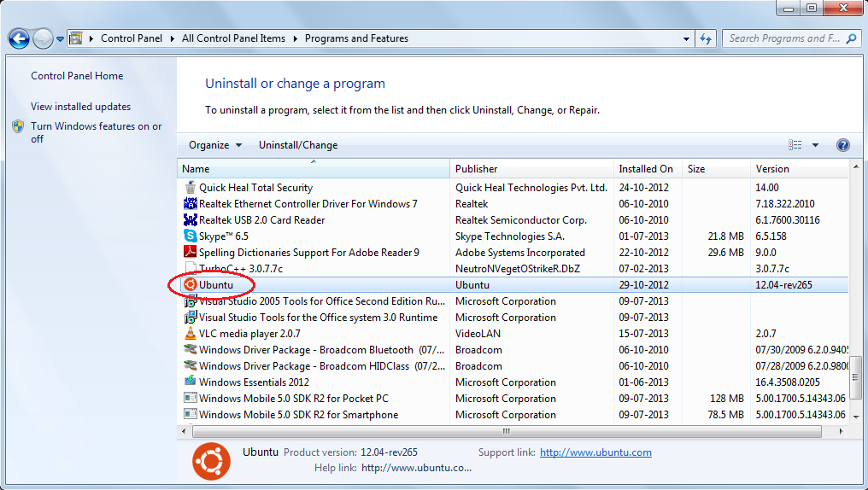
Task: Sort by the Installed On column header
Action: pos(648,169)
